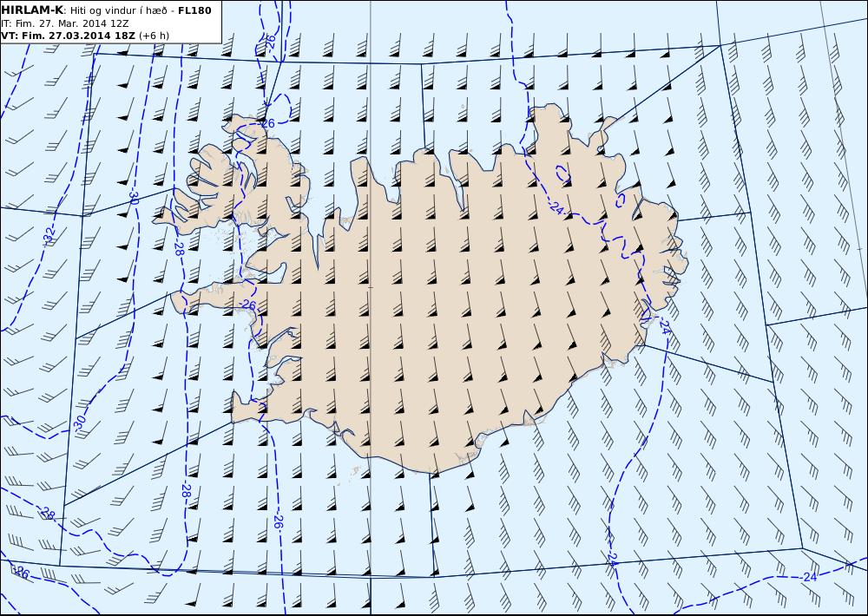Image resolution: width=868 pixels, height=616 pixels.
Task: Click the 'IT: Fim. 27. Mar. 2014 12Z' line
Action: click(65, 23)
